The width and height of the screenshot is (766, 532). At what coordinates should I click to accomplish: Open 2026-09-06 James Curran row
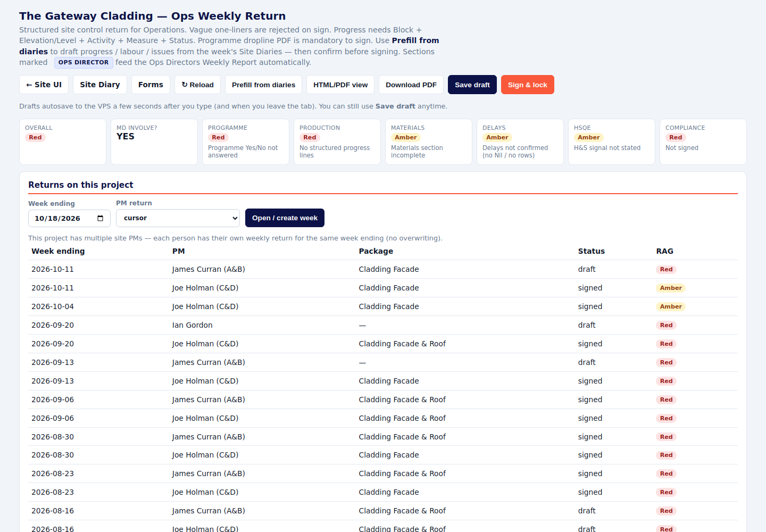point(383,400)
